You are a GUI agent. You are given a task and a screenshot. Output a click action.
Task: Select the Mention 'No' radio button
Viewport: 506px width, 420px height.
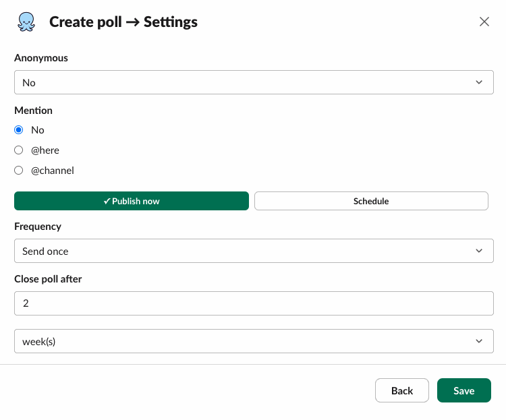[19, 129]
